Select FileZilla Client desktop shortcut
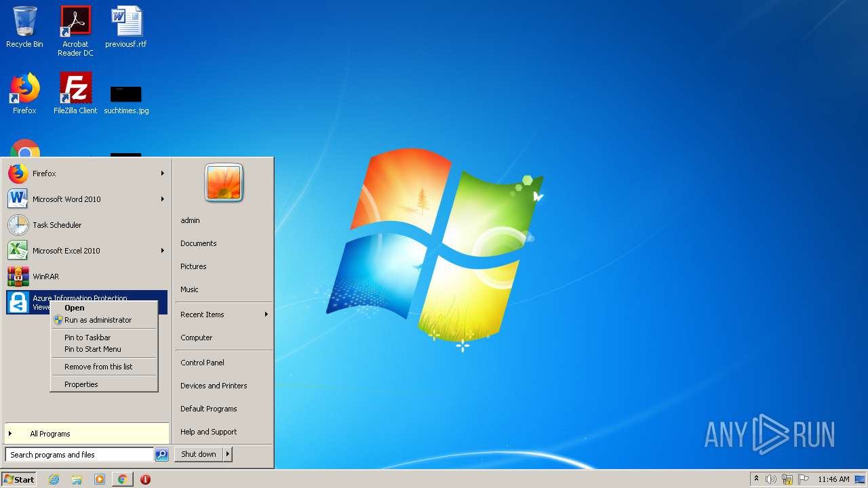Image resolution: width=868 pixels, height=488 pixels. coord(75,94)
